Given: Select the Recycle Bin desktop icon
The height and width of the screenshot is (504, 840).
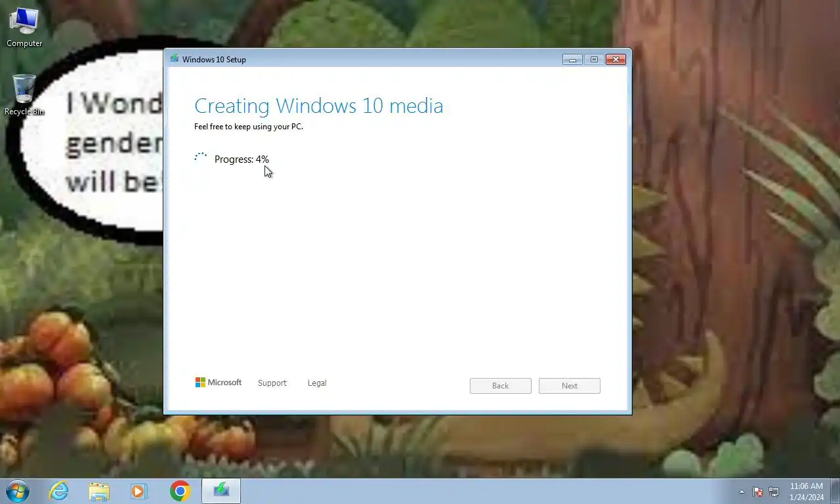Looking at the screenshot, I should point(24,95).
